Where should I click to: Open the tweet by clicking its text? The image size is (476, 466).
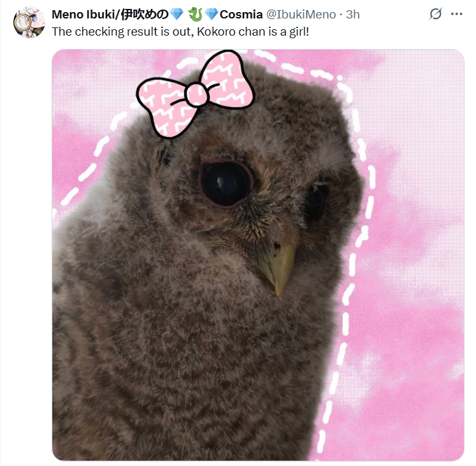point(180,32)
